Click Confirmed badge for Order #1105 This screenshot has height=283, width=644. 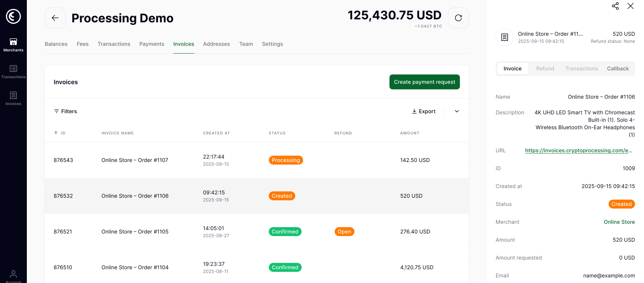point(285,232)
